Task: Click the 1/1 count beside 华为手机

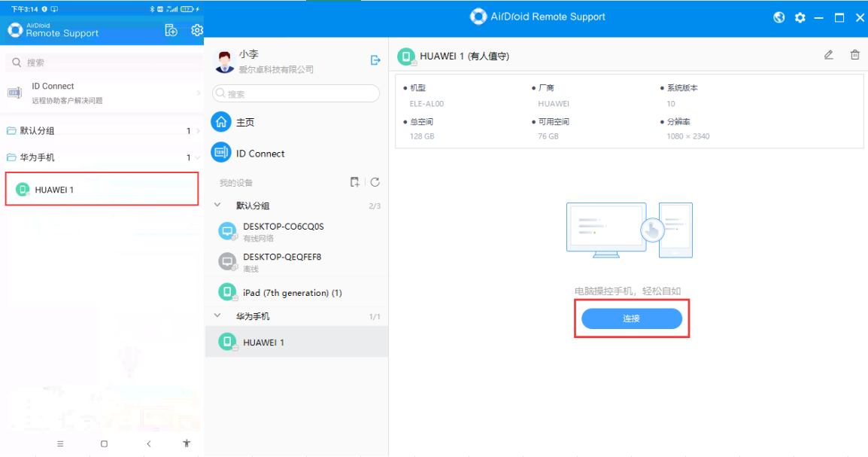Action: [375, 317]
